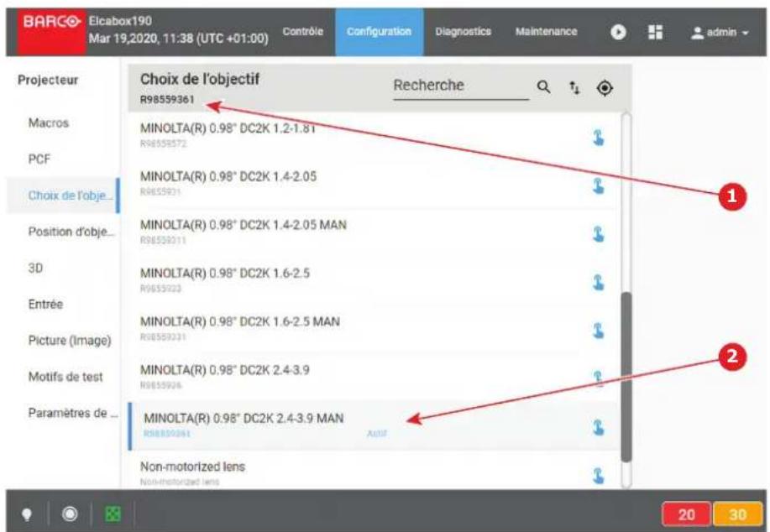Click hand icon for Non-motorized lens
This screenshot has width=770, height=532.
(598, 475)
